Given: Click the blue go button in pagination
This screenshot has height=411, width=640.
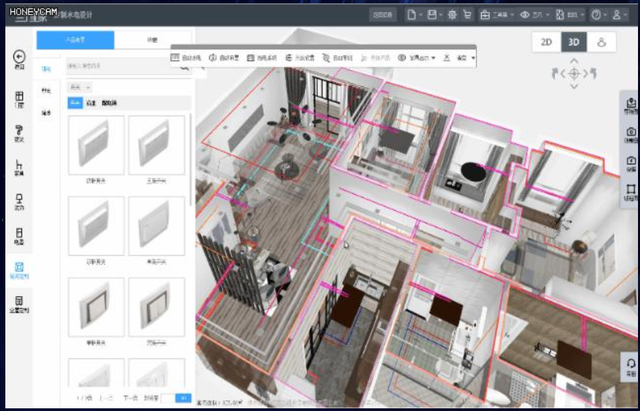Looking at the screenshot, I should coord(183,398).
